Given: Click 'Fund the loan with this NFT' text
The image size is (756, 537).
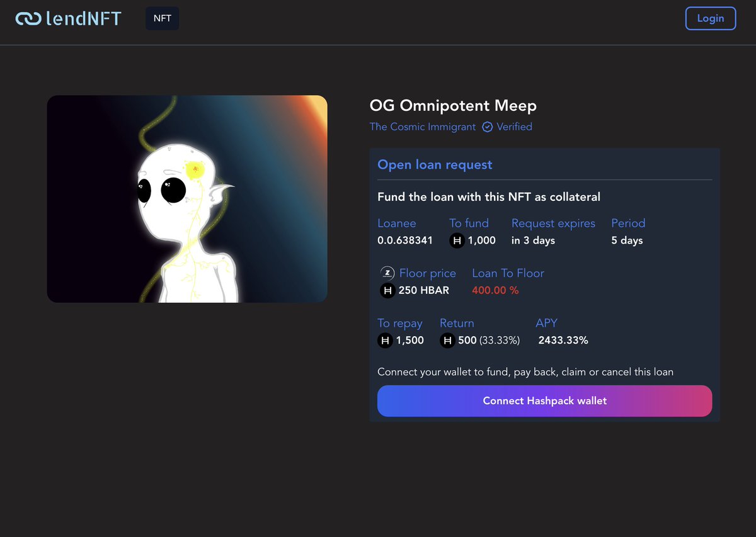Looking at the screenshot, I should click(x=489, y=197).
